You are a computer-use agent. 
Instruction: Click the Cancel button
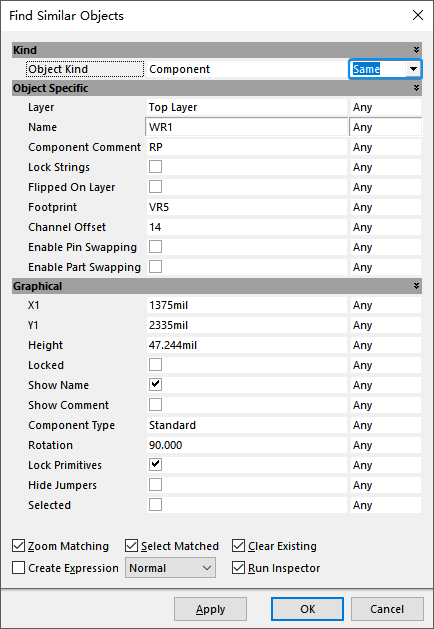point(387,609)
